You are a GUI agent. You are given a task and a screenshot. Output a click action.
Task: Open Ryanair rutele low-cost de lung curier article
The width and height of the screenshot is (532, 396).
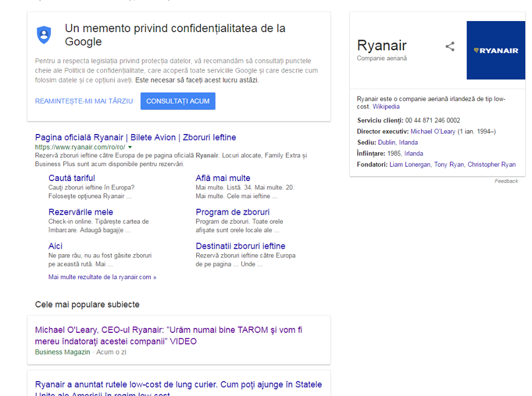click(x=178, y=389)
